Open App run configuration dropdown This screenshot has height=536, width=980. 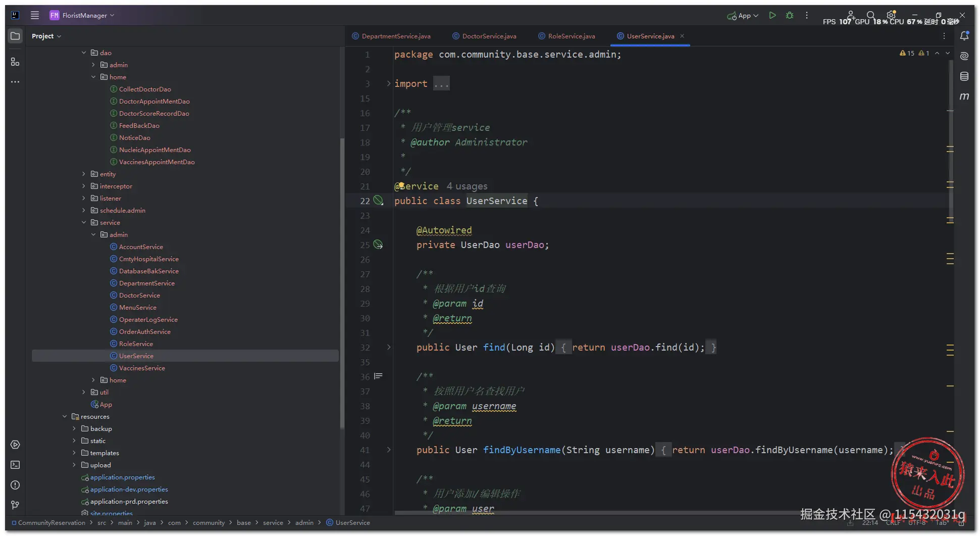pyautogui.click(x=742, y=16)
